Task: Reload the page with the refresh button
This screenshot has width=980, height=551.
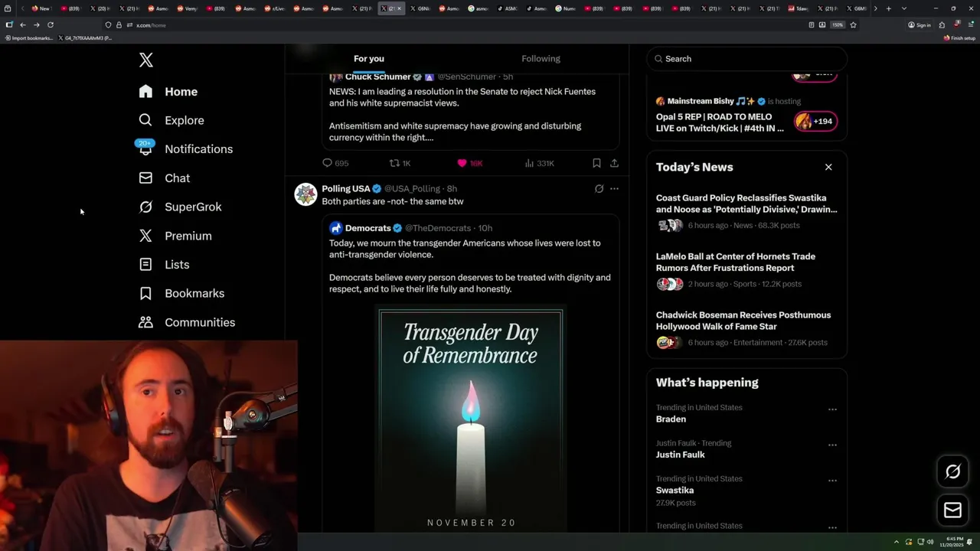Action: 51,25
